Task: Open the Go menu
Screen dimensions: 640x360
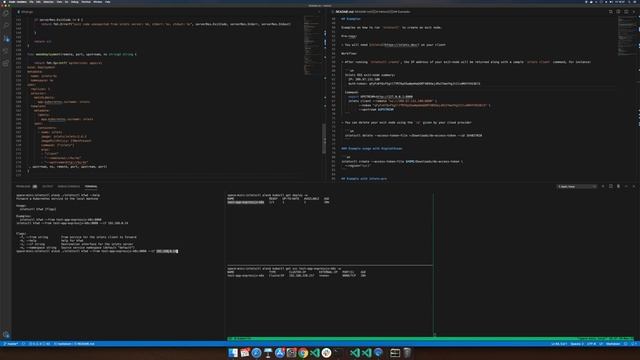Action: tap(67, 2)
